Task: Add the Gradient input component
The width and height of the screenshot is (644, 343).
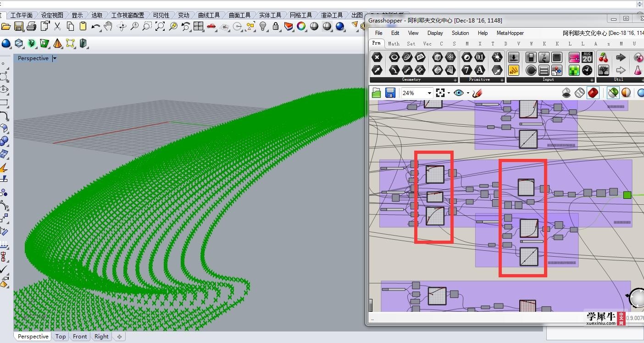Action: click(574, 57)
